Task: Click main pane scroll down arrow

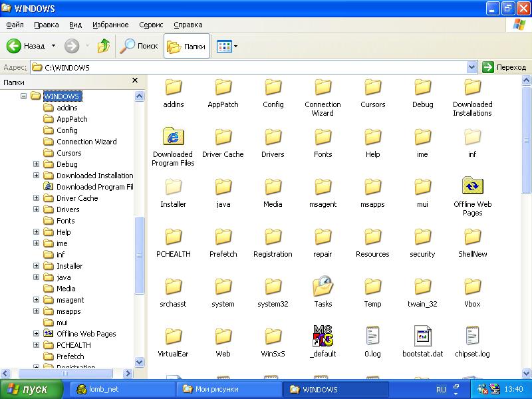Action: [526, 373]
